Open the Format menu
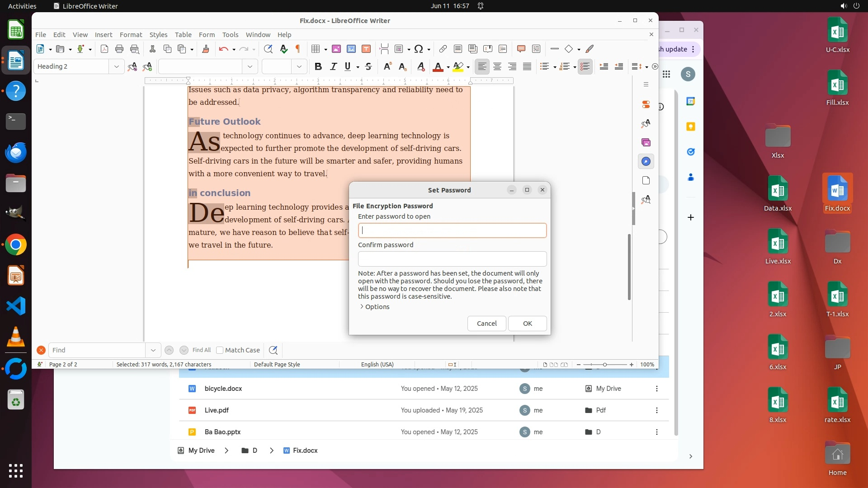The image size is (868, 488). click(131, 35)
